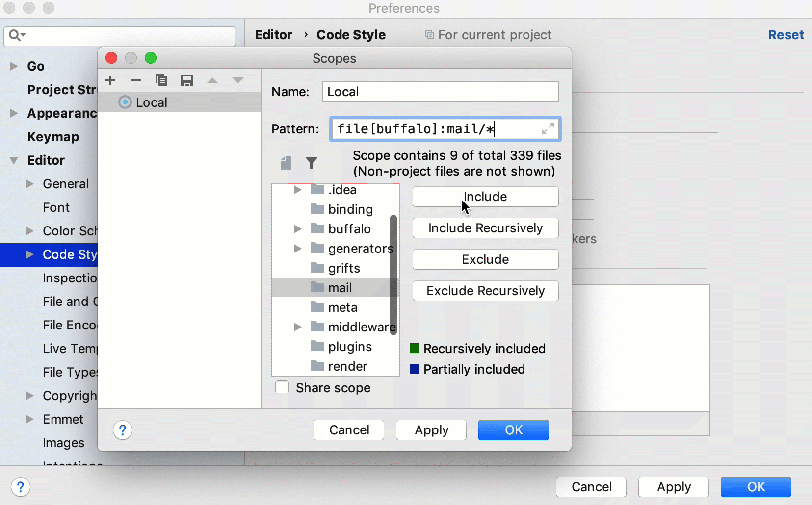Open Keymap settings
This screenshot has width=812, height=505.
53,137
